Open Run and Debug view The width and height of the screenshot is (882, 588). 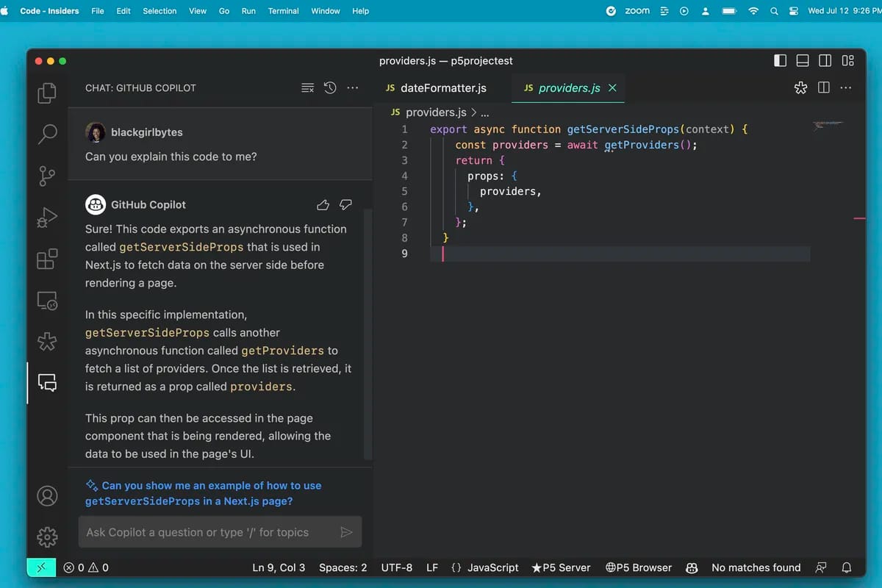[47, 218]
